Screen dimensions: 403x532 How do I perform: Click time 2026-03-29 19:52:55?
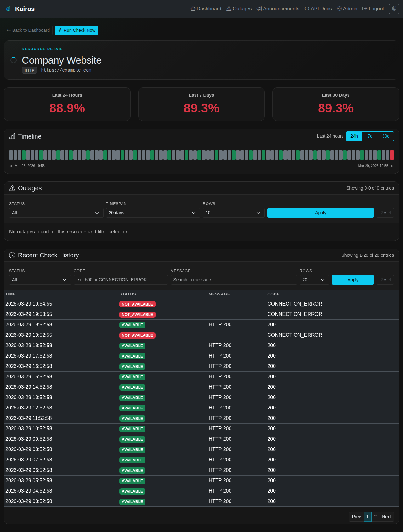[x=29, y=335]
